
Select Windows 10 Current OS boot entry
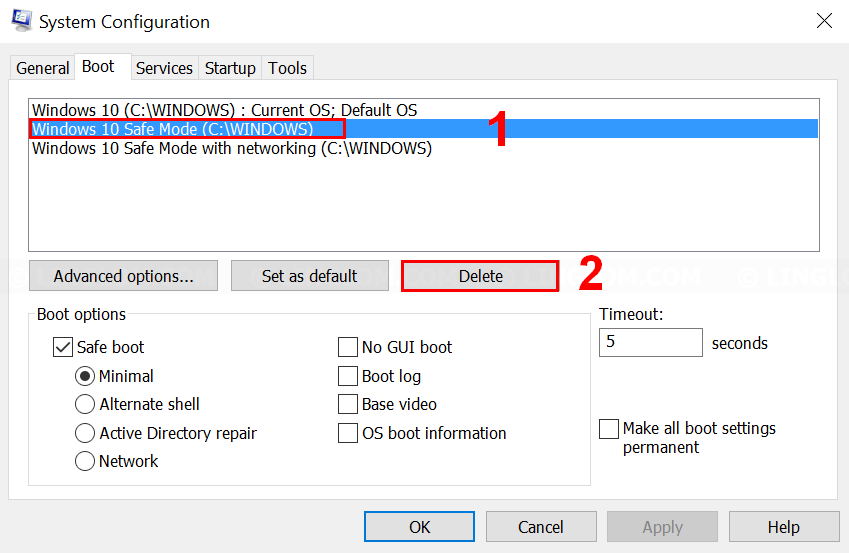pos(423,110)
